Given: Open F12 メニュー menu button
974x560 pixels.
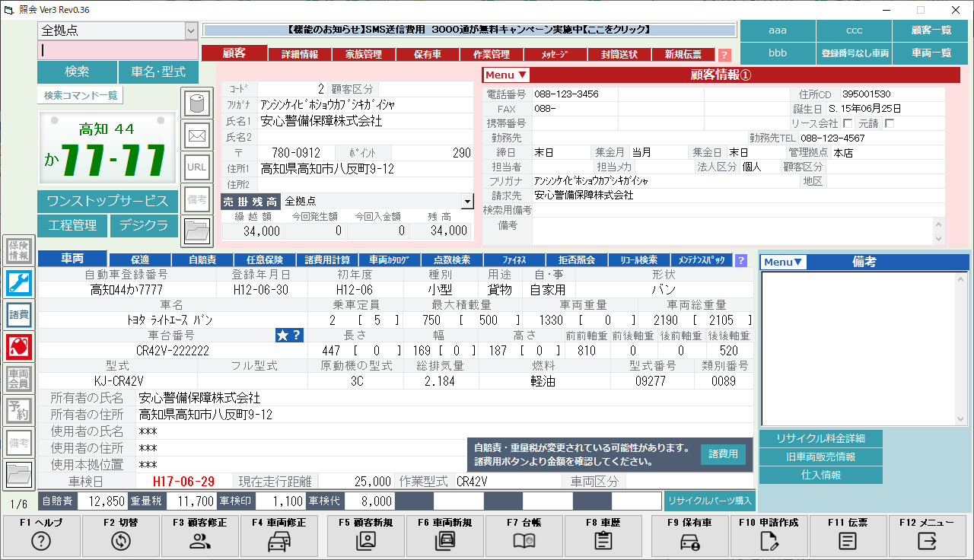Looking at the screenshot, I should [x=926, y=536].
